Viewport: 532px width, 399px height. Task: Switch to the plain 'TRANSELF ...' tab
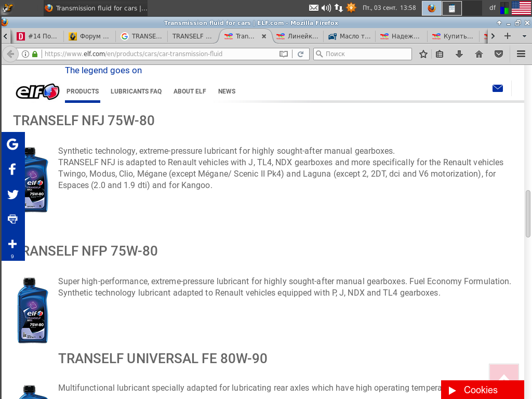(192, 36)
